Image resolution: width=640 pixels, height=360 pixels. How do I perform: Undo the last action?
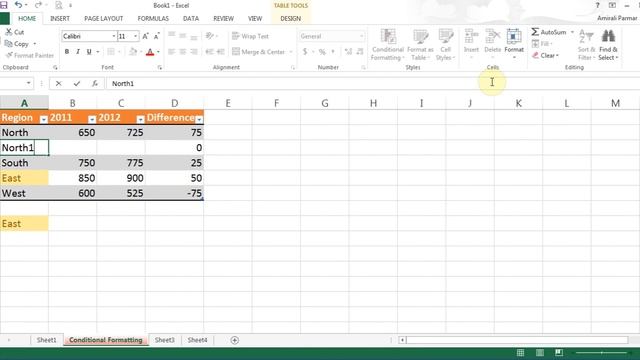pyautogui.click(x=18, y=5)
